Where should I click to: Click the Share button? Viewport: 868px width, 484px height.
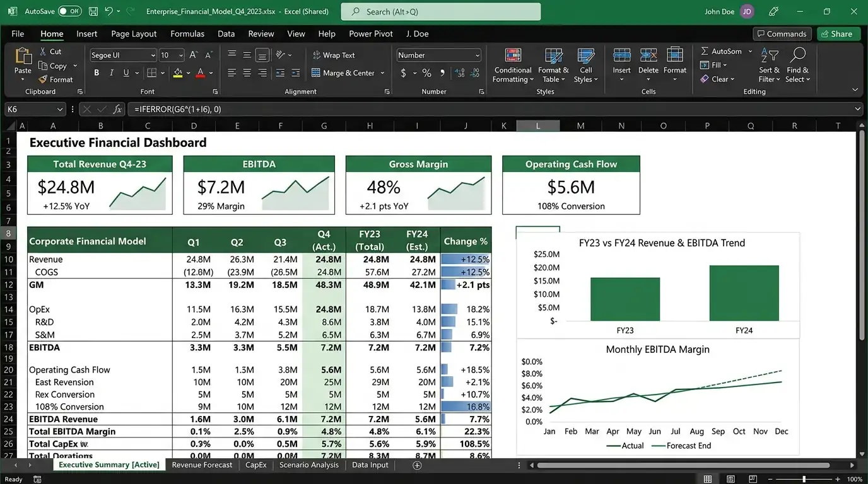tap(838, 34)
